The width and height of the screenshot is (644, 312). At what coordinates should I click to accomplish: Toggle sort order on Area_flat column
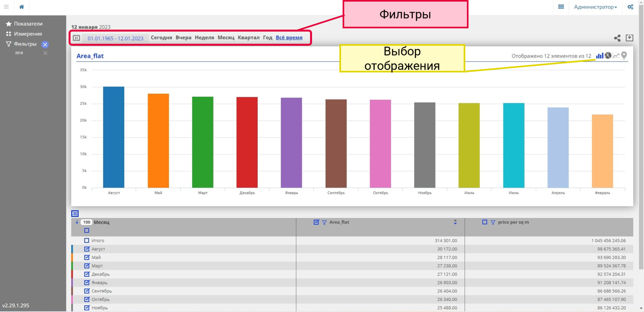[455, 222]
